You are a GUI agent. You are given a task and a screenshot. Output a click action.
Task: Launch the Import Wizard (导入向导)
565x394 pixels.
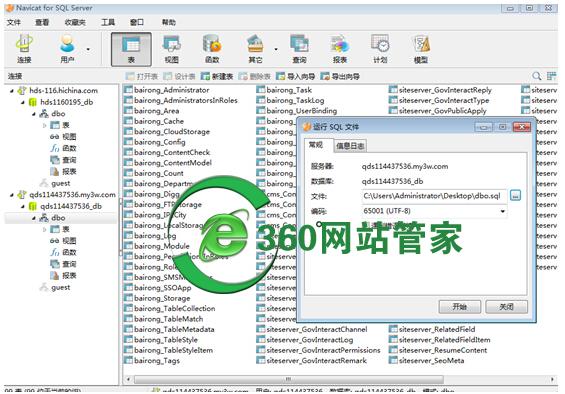[295, 76]
